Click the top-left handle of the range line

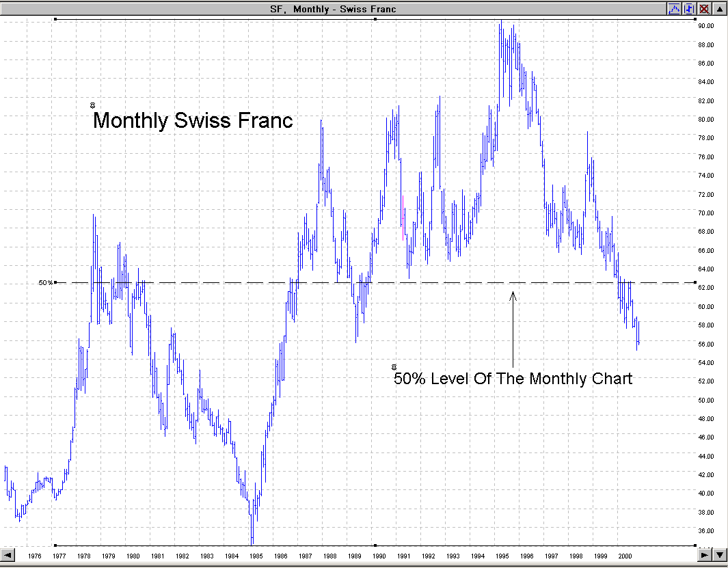pos(55,19)
